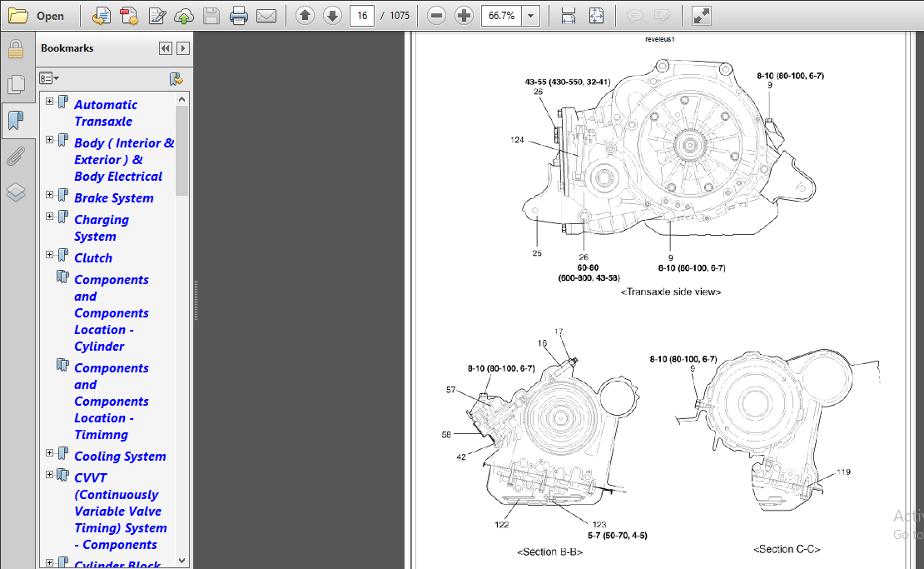Image resolution: width=924 pixels, height=569 pixels.
Task: Open the Clutch bookmark
Action: point(93,258)
